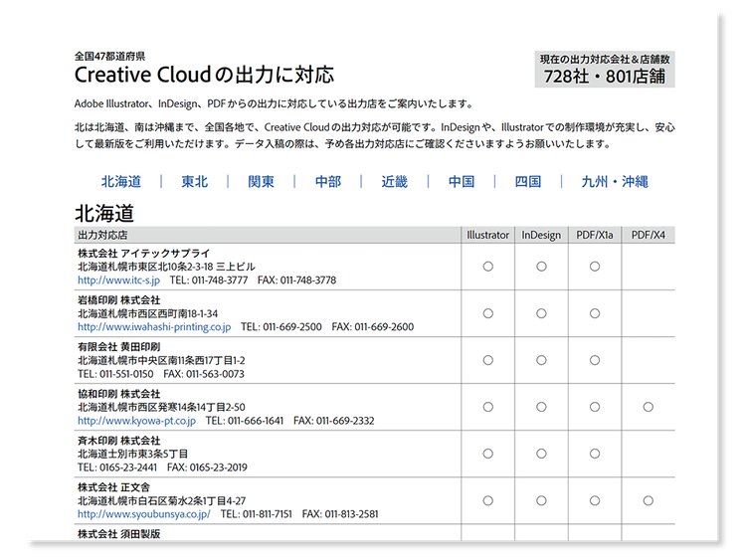The width and height of the screenshot is (746, 560).
Task: Click address 北海道札幌市東区北10条2-3-18 三上ビル
Action: click(166, 267)
